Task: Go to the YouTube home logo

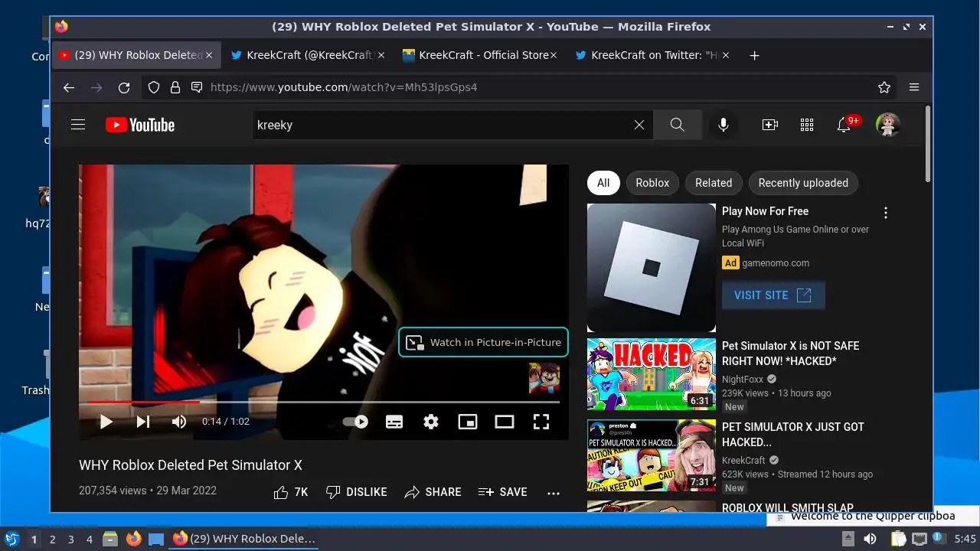Action: pyautogui.click(x=140, y=125)
